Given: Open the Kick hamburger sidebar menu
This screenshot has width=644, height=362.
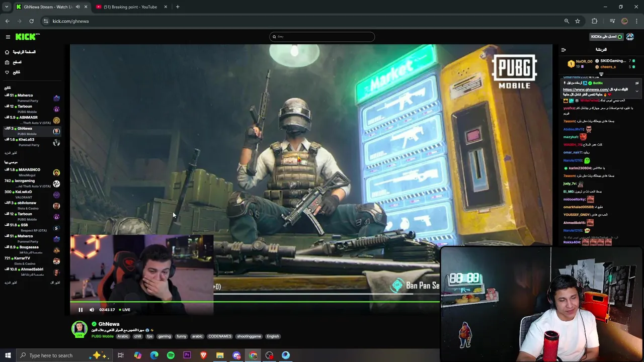Looking at the screenshot, I should click(8, 37).
